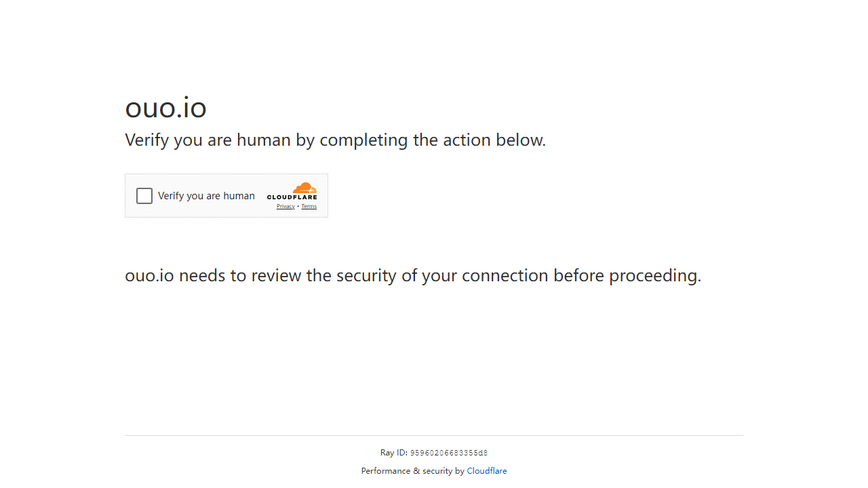Open the Terms link in the widget

[x=309, y=206]
